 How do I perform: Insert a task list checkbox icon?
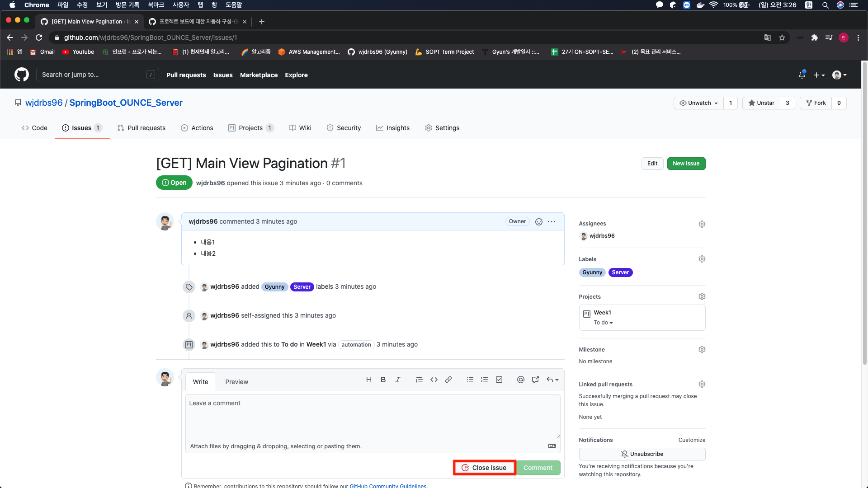[x=499, y=380]
